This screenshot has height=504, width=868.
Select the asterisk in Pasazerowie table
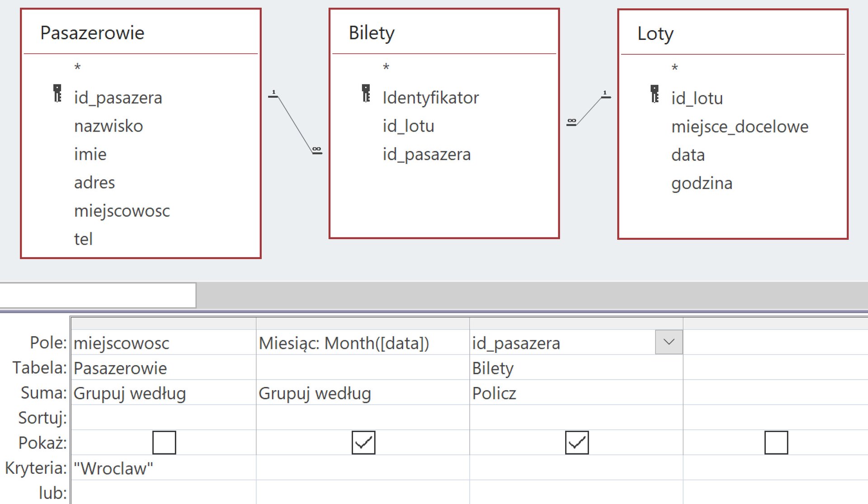(x=77, y=68)
